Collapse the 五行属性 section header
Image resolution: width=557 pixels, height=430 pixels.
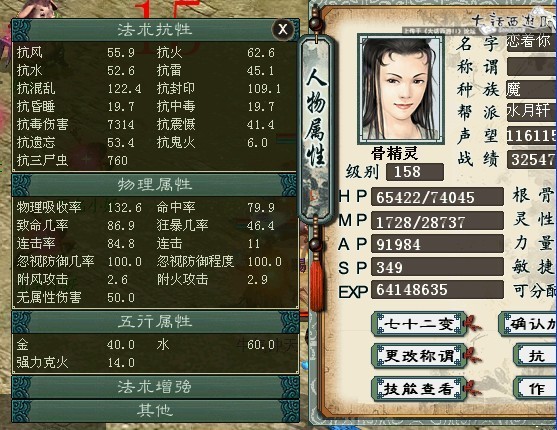[x=155, y=322]
